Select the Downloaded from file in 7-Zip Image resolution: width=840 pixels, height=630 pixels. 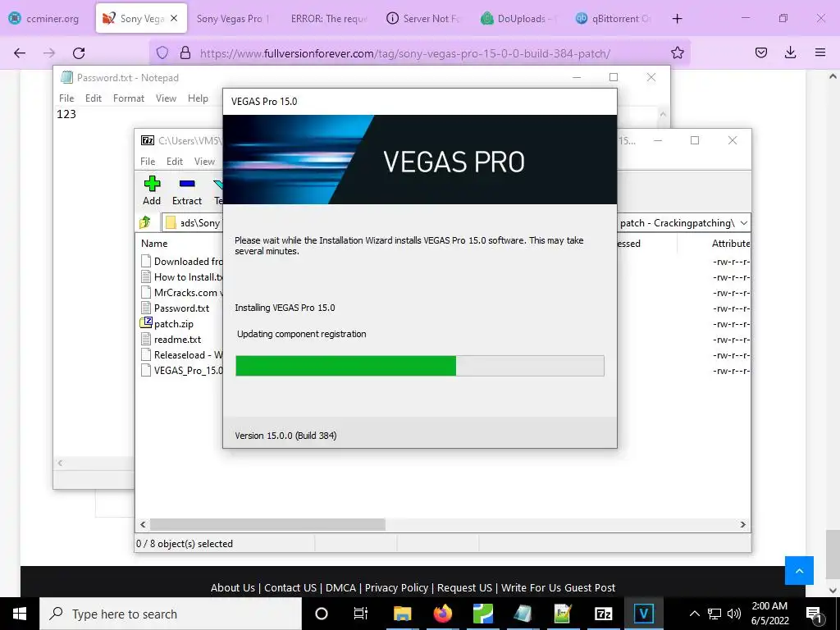tap(182, 262)
